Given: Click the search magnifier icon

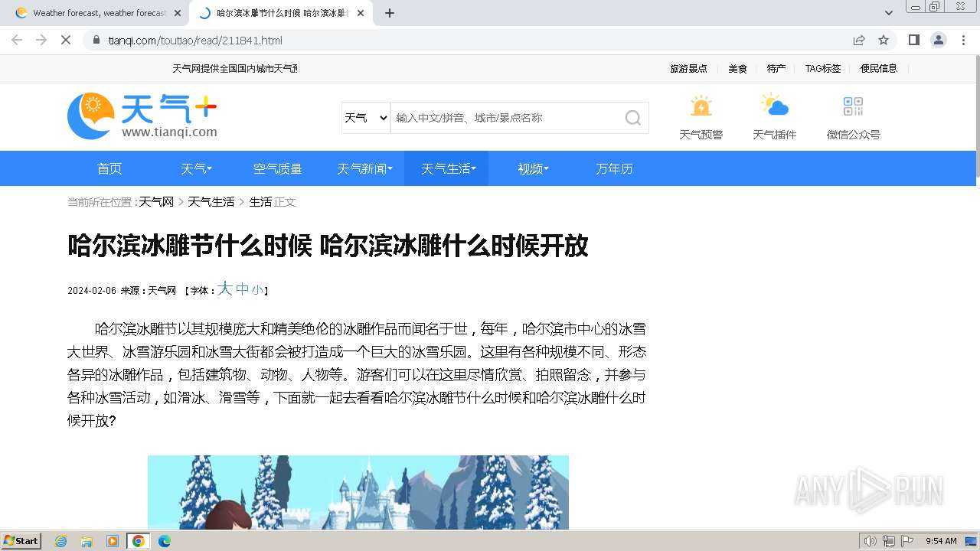Looking at the screenshot, I should tap(632, 118).
